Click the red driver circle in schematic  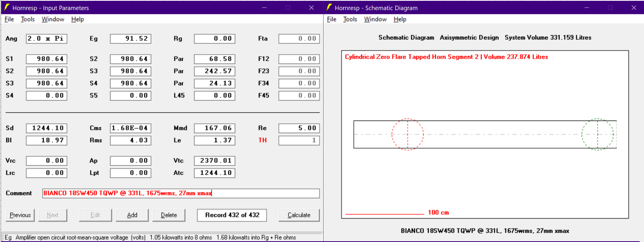pyautogui.click(x=408, y=134)
